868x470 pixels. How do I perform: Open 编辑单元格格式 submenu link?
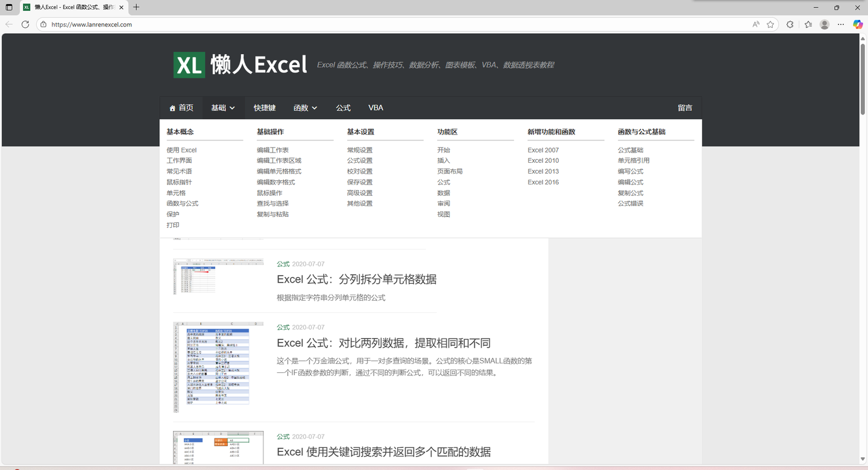(279, 172)
